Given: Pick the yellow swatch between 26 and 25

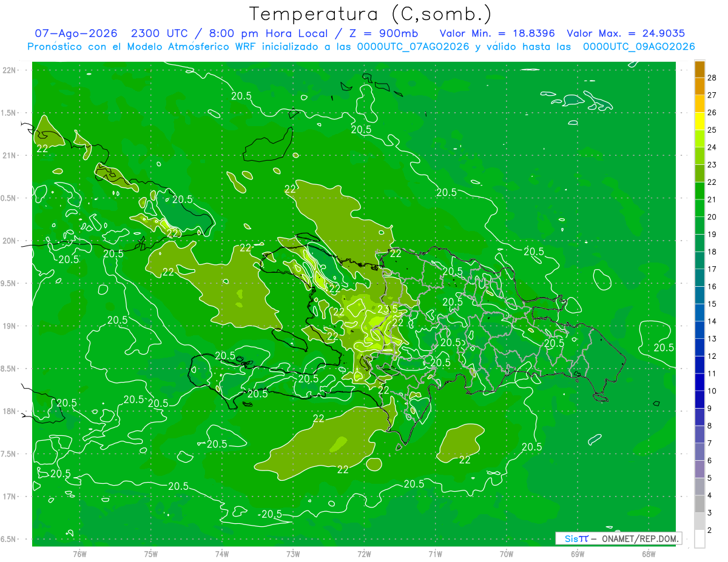Looking at the screenshot, I should pos(699,121).
